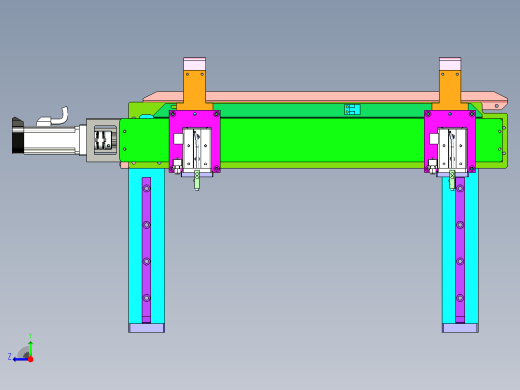Select the shaft coupling inside grey housing

103,140
